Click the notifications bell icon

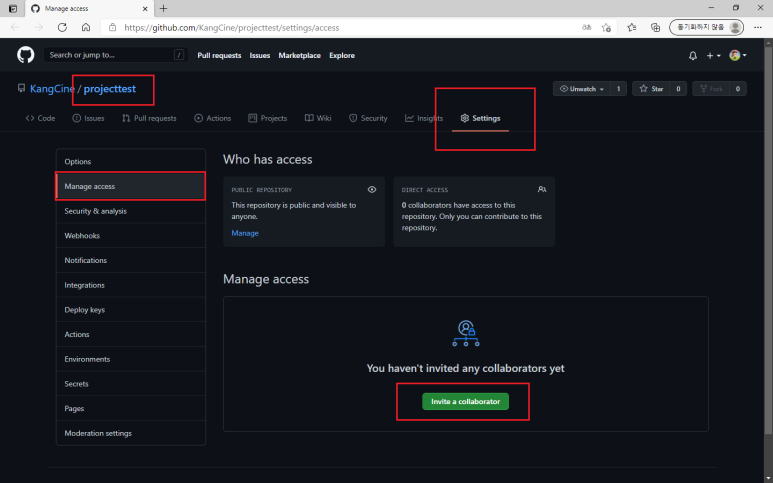tap(693, 56)
